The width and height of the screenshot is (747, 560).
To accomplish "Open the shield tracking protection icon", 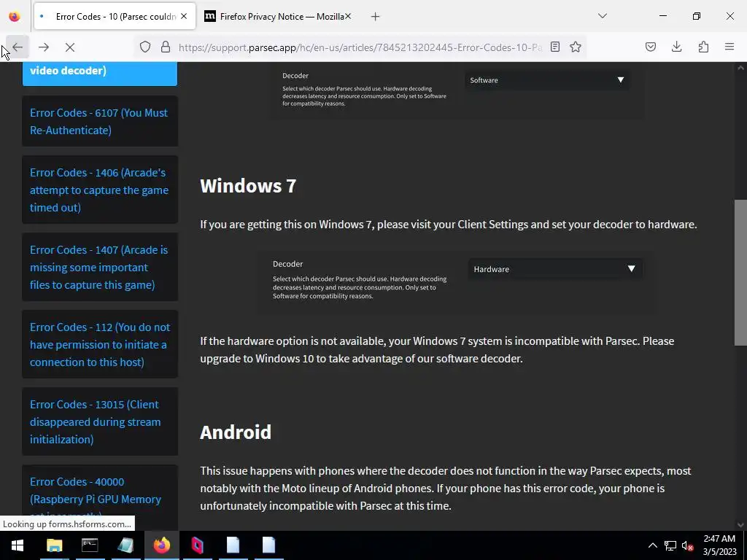I will click(145, 47).
